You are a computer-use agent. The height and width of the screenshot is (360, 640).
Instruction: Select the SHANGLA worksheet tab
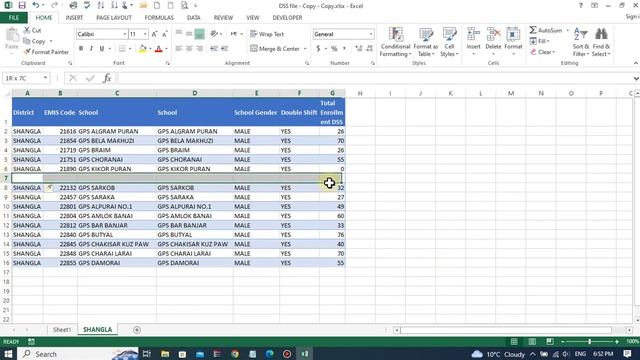tap(98, 330)
